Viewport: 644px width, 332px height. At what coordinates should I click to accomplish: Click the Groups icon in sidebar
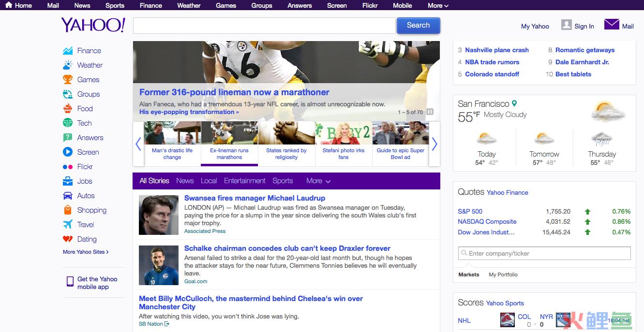[68, 94]
